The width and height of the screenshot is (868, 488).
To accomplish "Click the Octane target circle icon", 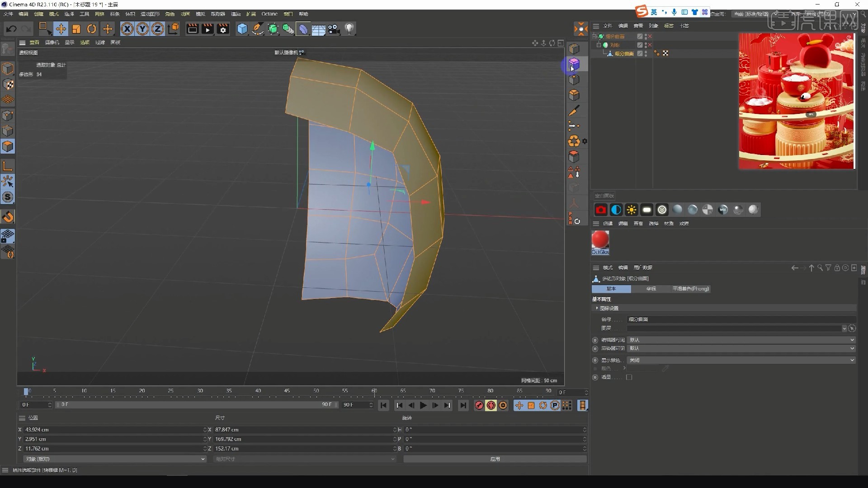I will (662, 210).
